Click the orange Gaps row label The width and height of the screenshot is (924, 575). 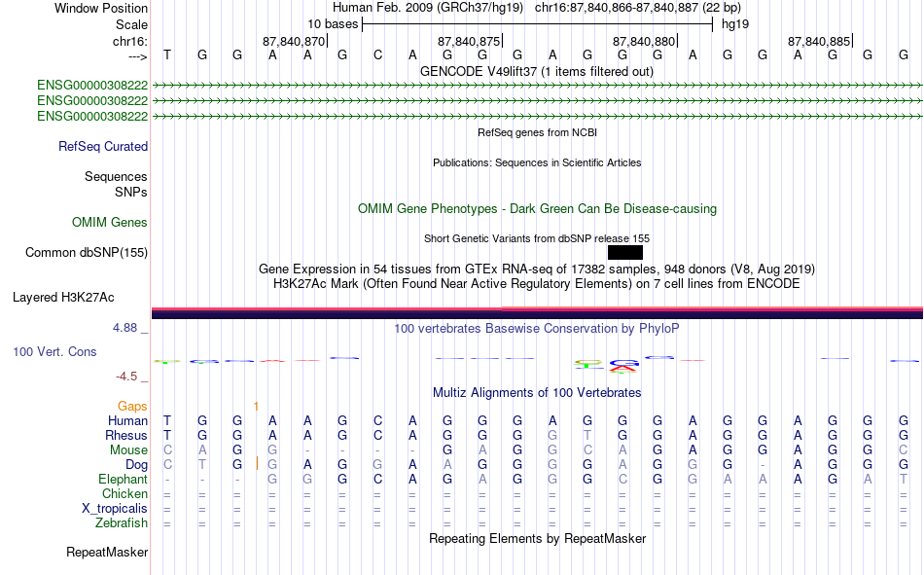(x=132, y=407)
